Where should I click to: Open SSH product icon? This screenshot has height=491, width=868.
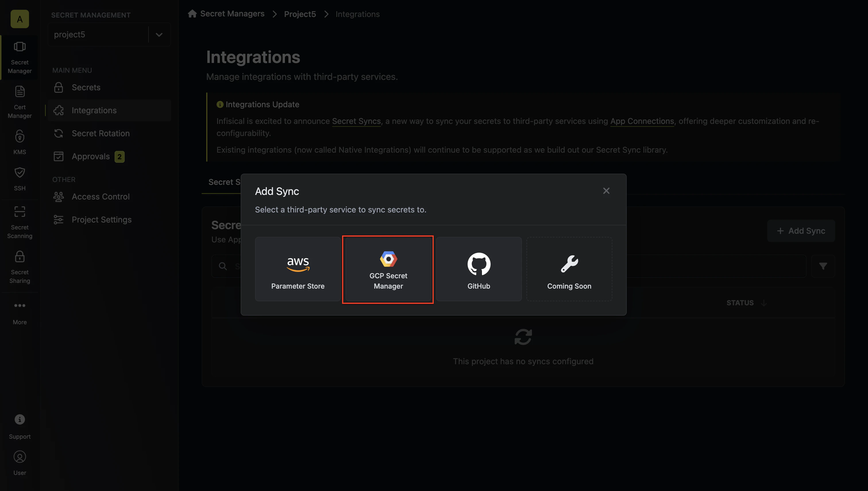20,179
